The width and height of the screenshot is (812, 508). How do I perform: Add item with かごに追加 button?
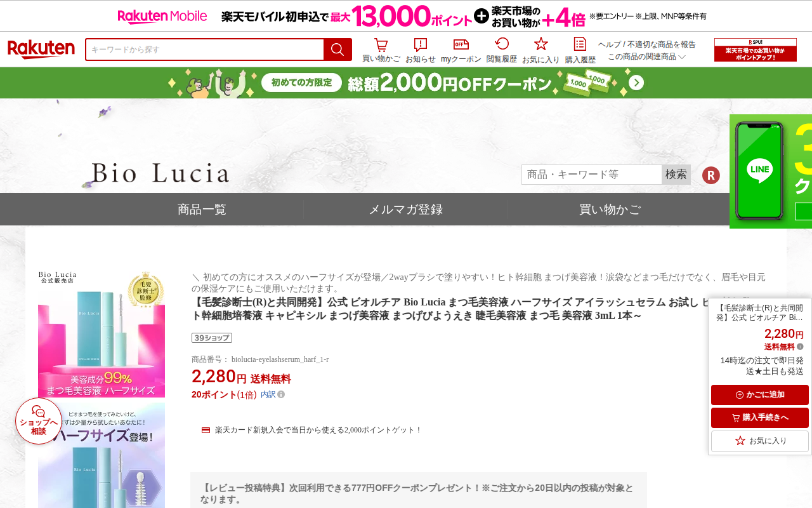click(760, 395)
